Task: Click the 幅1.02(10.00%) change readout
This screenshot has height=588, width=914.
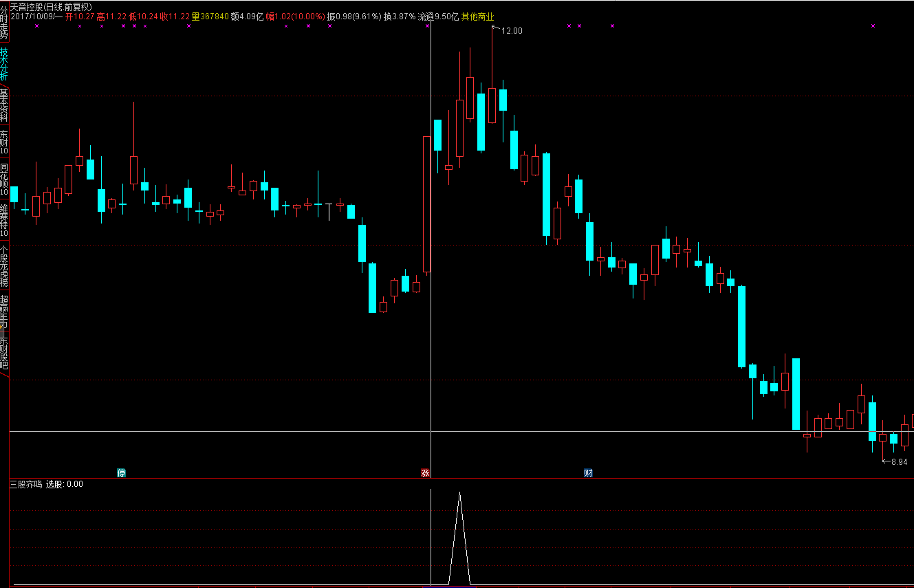Action: 296,16
